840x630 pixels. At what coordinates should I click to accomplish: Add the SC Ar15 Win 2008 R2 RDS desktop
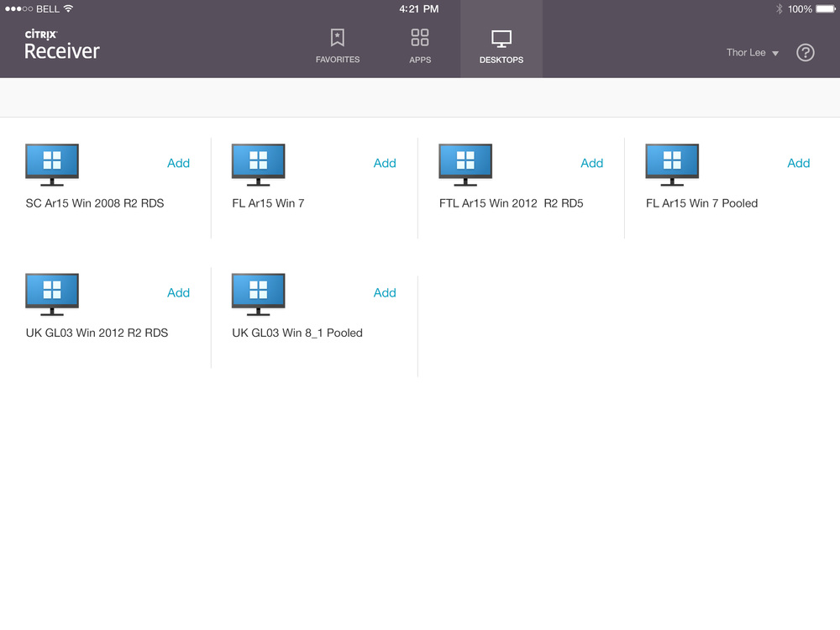click(x=178, y=163)
